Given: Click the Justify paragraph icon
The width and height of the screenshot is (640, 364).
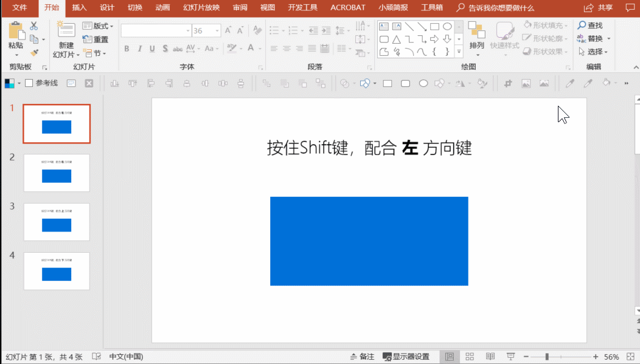Looking at the screenshot, I should (x=312, y=49).
